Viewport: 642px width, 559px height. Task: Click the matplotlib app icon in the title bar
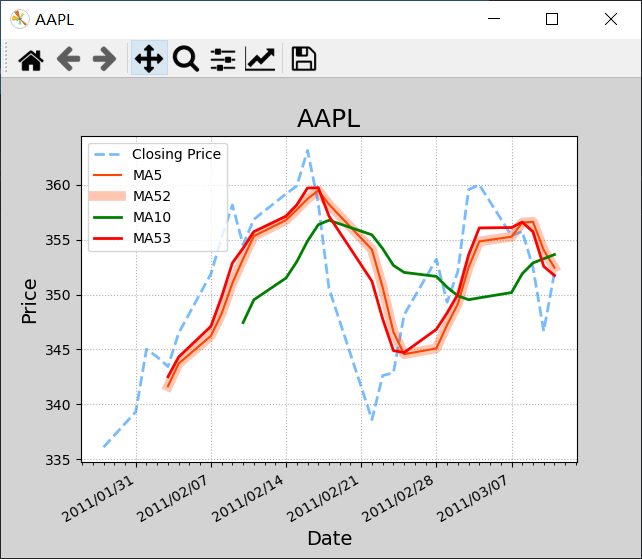coord(20,19)
